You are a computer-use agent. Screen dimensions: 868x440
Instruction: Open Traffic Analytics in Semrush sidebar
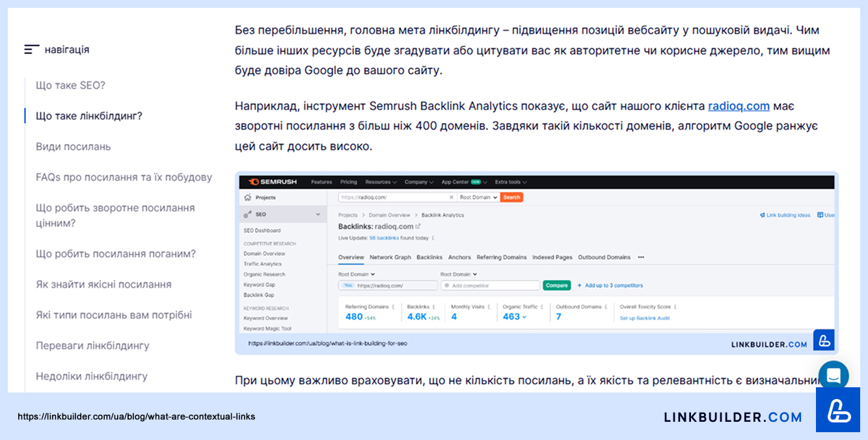263,264
